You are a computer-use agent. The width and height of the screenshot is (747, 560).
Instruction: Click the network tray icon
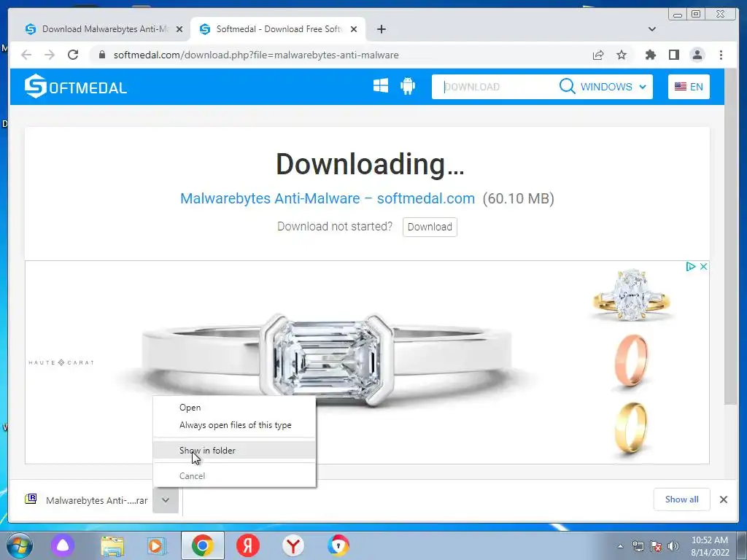pyautogui.click(x=638, y=546)
